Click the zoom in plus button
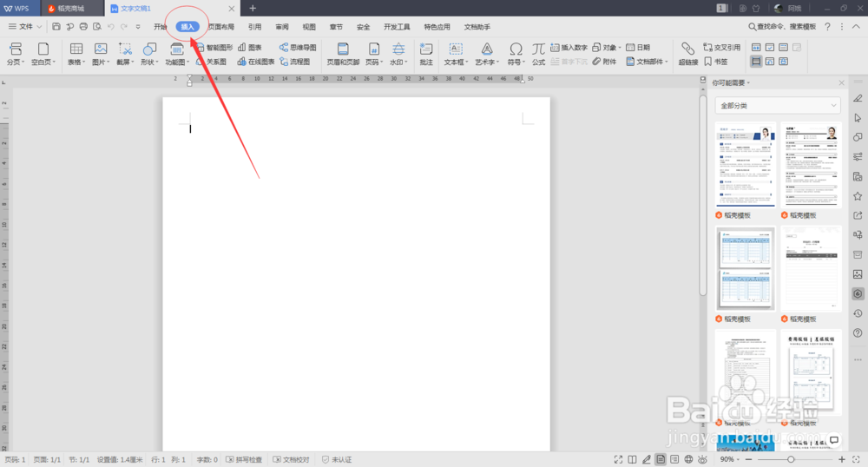The height and width of the screenshot is (467, 868). click(x=841, y=459)
